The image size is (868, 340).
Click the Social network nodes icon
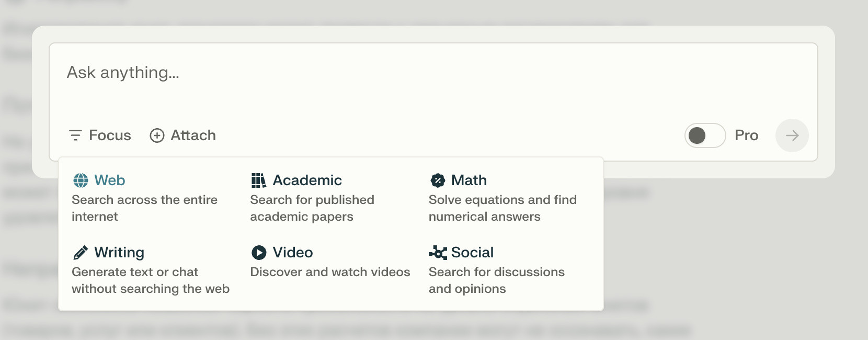tap(438, 253)
